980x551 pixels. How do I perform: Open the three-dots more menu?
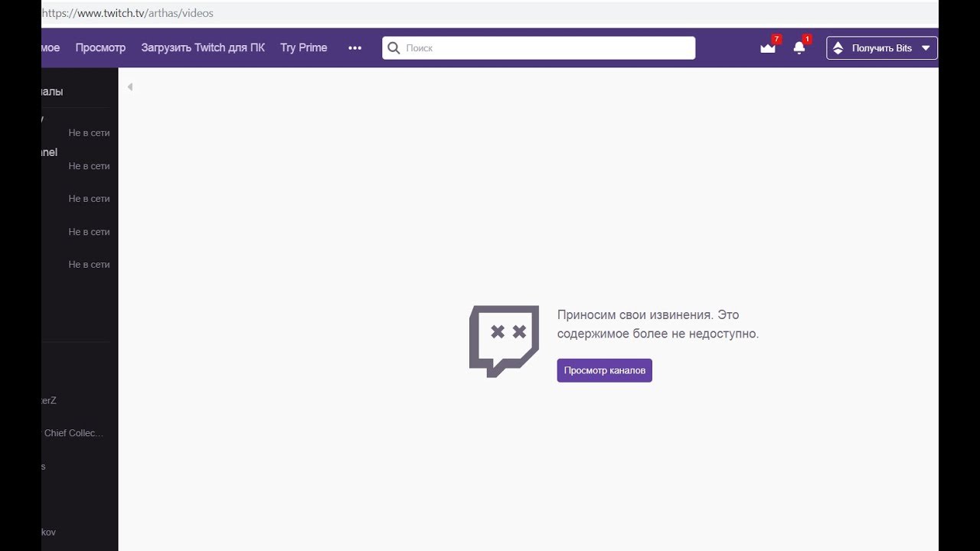click(354, 47)
